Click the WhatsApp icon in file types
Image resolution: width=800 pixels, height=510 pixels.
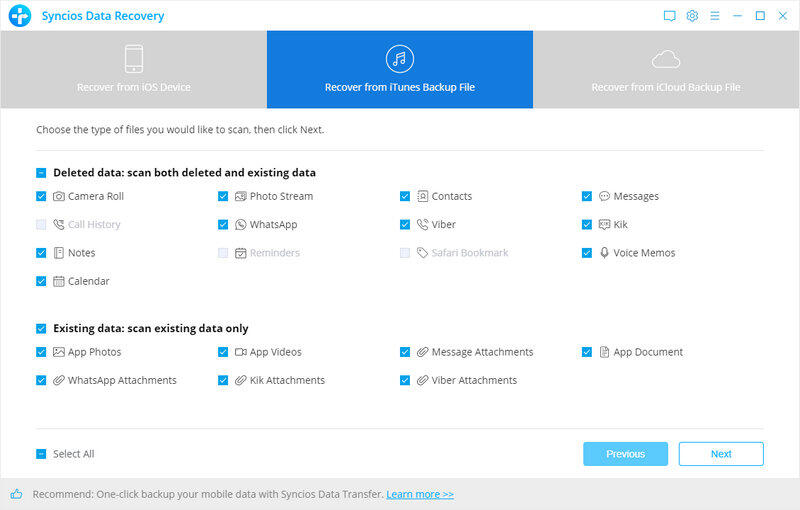click(x=241, y=225)
